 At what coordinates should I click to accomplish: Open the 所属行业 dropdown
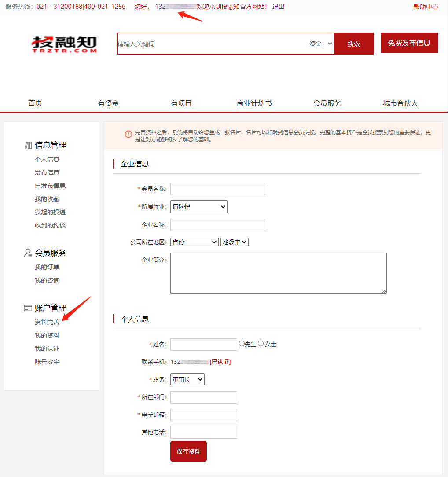point(198,206)
